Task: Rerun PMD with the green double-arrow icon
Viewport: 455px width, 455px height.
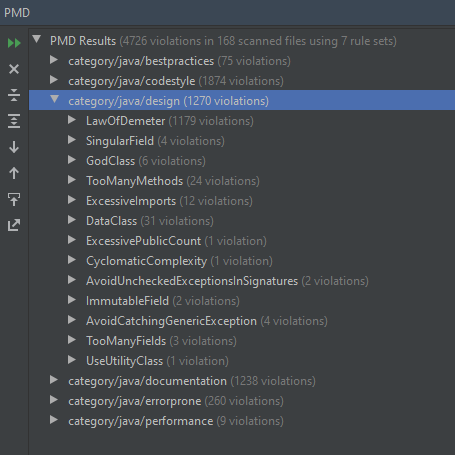Action: (14, 43)
